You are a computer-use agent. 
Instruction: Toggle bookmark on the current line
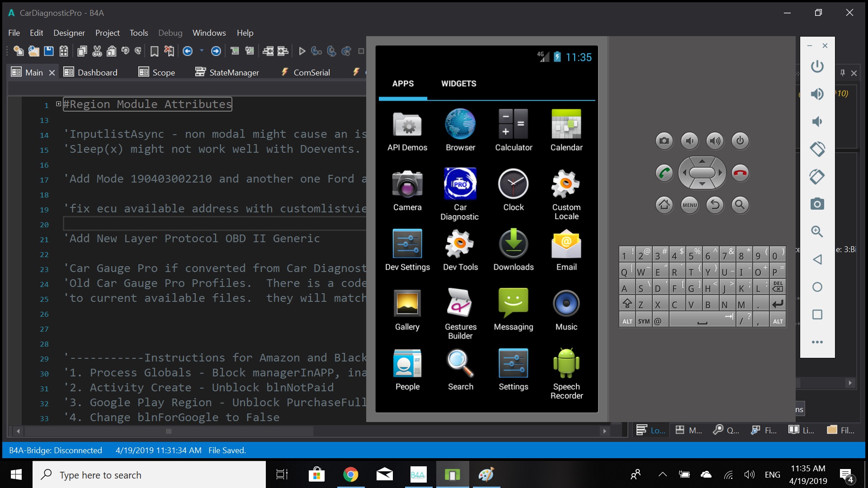point(154,51)
